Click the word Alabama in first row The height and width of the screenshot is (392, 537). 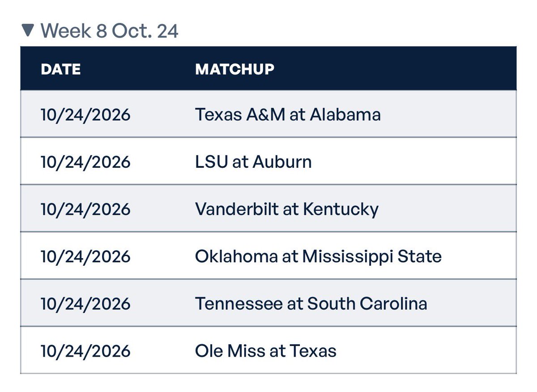(x=345, y=115)
